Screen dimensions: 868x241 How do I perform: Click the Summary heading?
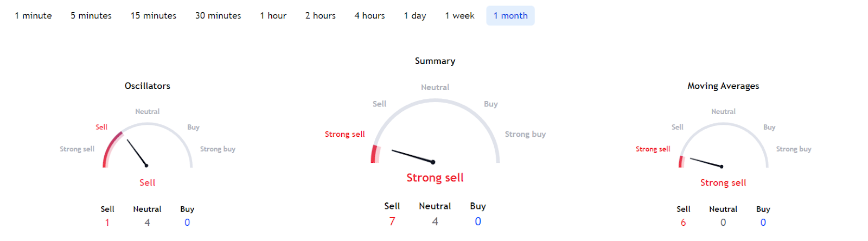point(435,61)
